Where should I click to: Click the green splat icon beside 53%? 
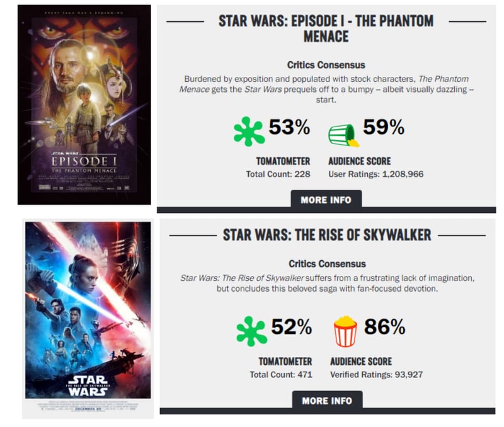249,132
